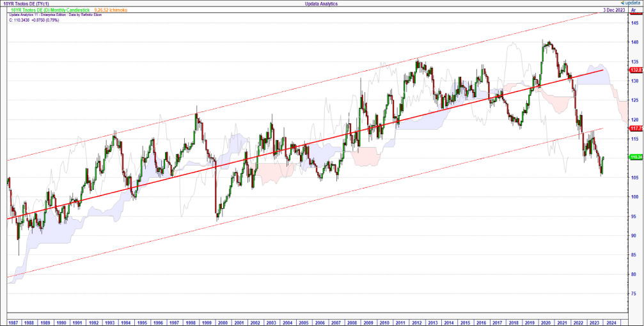Click the 3 Dec 2023 date label
The width and height of the screenshot is (644, 326).
(x=614, y=11)
